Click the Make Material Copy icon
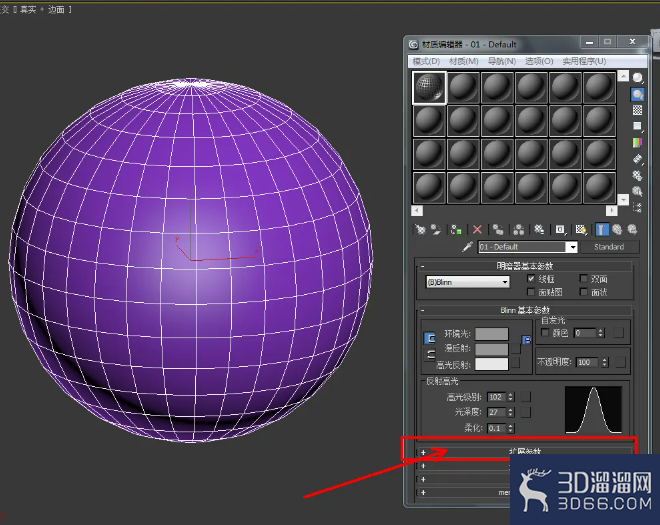Image resolution: width=660 pixels, height=525 pixels. (x=498, y=229)
